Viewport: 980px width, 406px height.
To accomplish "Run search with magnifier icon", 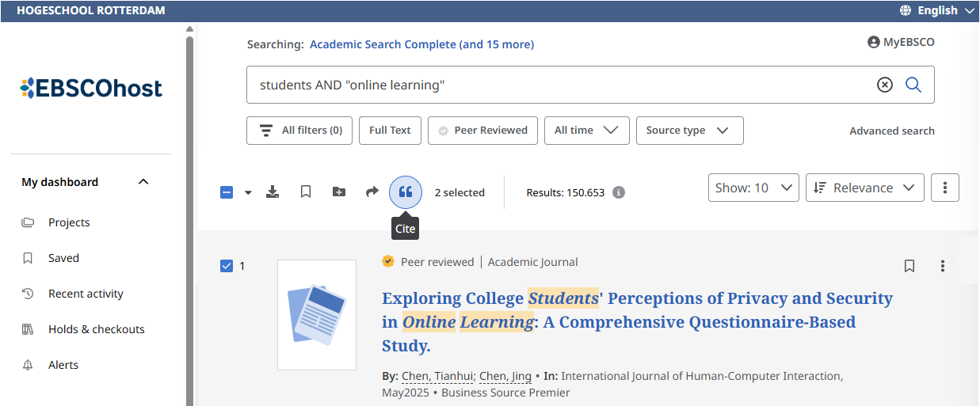I will click(x=913, y=85).
